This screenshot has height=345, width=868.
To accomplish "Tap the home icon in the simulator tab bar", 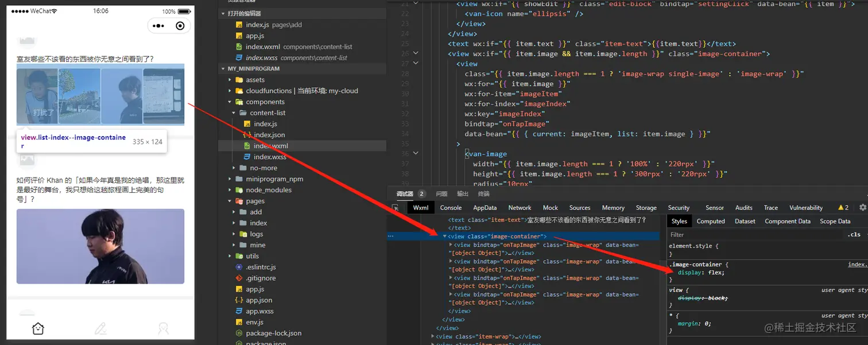I will pyautogui.click(x=38, y=328).
